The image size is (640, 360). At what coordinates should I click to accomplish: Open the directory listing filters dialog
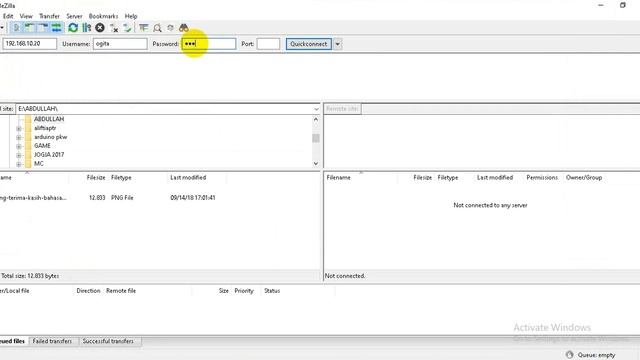144,28
